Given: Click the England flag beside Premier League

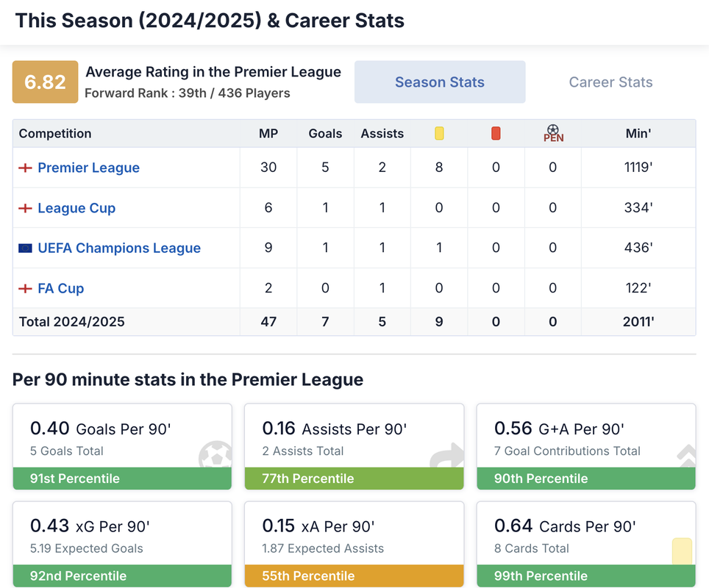Looking at the screenshot, I should point(25,168).
